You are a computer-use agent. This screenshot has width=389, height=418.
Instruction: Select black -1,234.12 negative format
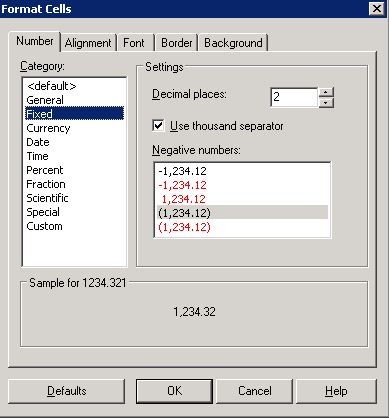click(242, 171)
